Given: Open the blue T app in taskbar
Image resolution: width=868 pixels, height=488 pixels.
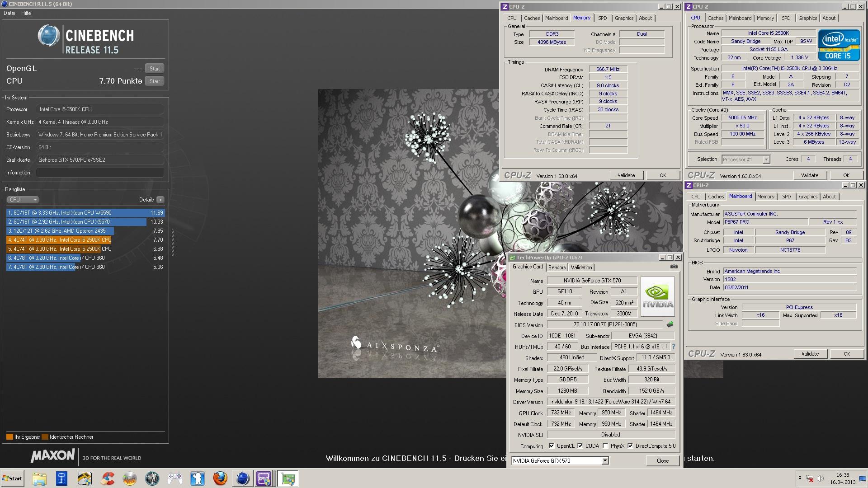Looking at the screenshot, I should 62,479.
